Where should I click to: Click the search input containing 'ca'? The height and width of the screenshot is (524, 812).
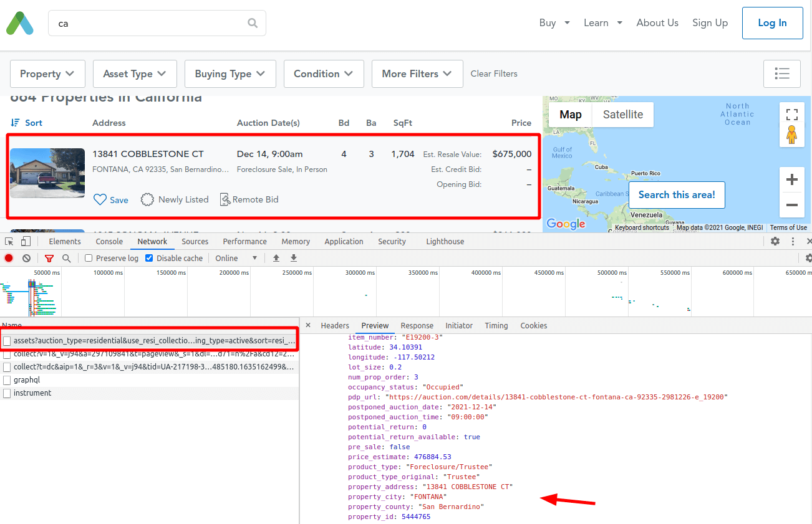pos(156,22)
